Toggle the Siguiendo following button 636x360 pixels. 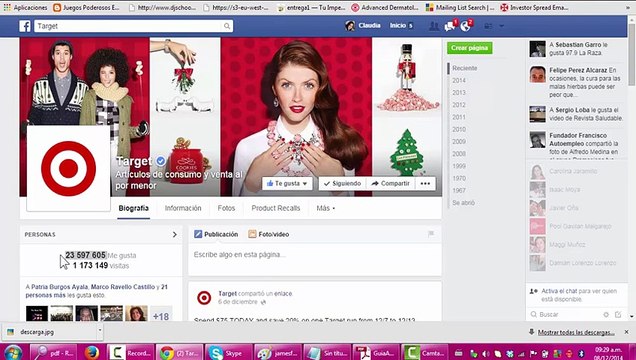click(343, 183)
